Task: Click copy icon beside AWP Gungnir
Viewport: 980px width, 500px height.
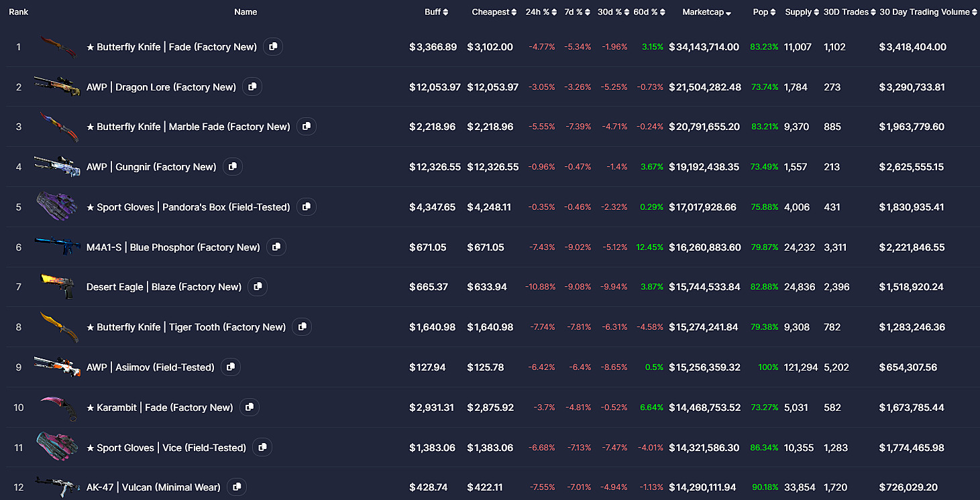Action: tap(233, 167)
